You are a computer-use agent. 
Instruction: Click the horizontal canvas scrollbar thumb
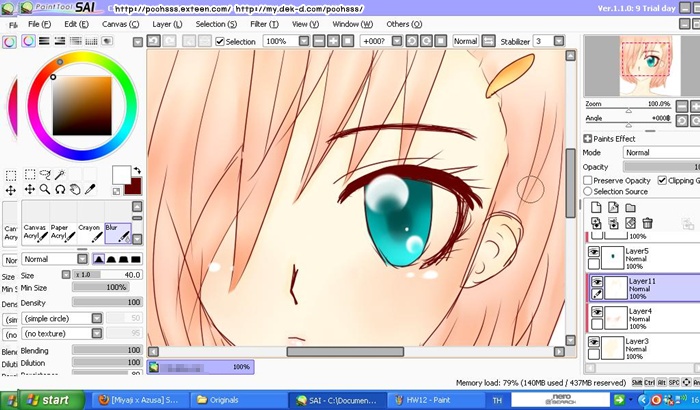point(345,351)
